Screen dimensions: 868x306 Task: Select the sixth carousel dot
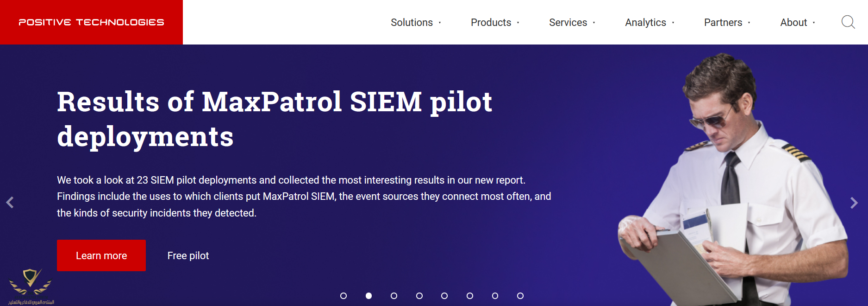[470, 296]
